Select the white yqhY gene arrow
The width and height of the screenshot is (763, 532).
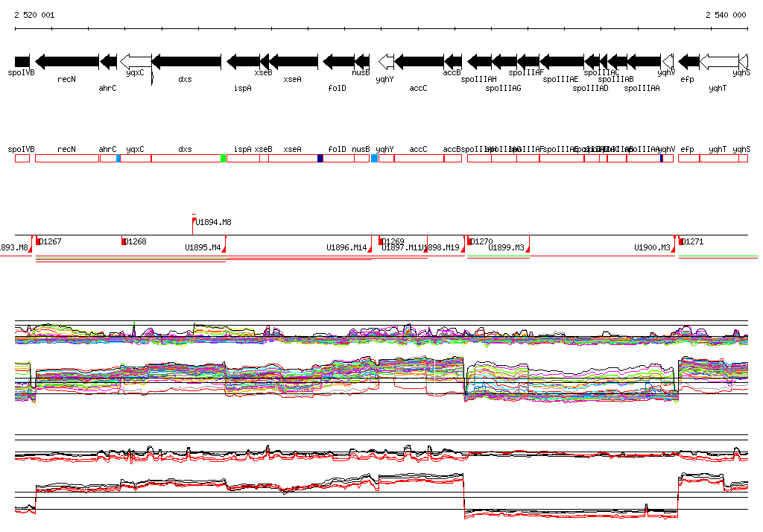coord(387,61)
